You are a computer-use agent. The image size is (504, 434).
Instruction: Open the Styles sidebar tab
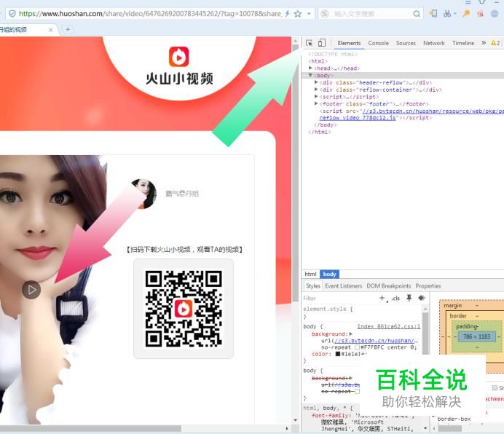pos(312,285)
